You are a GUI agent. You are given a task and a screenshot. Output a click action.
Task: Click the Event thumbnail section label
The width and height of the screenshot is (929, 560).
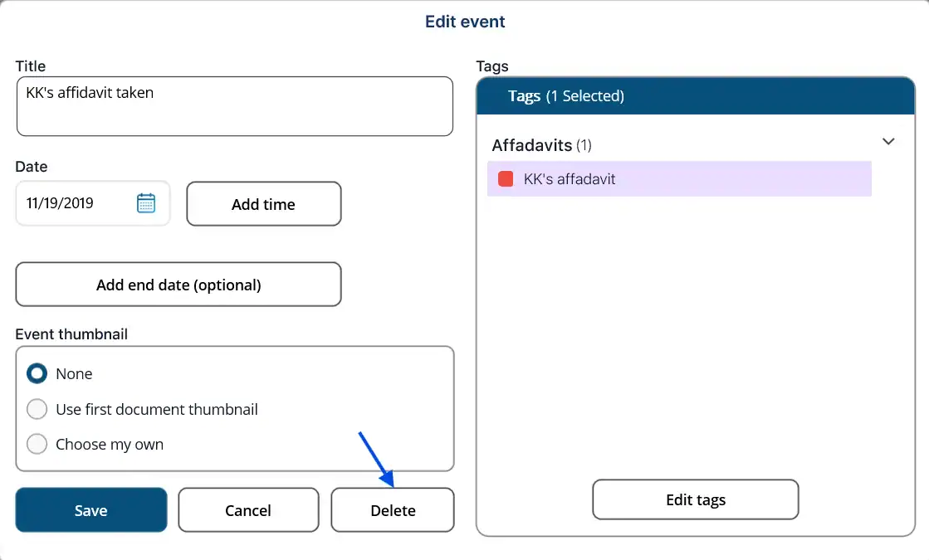pos(71,334)
